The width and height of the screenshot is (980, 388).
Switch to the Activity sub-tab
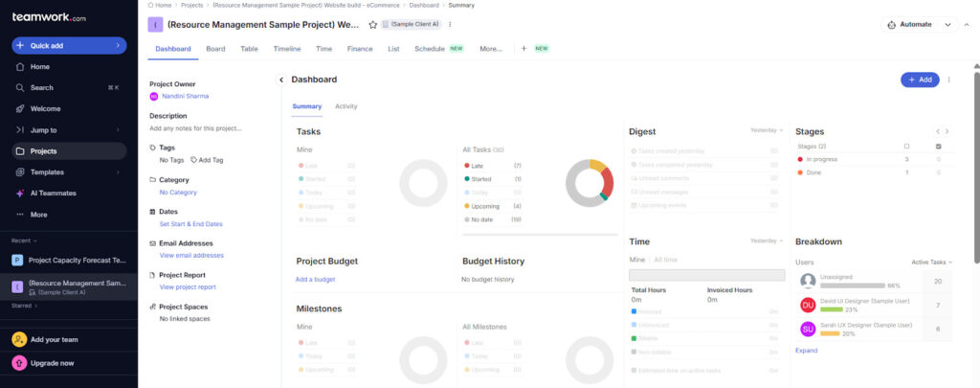[x=346, y=106]
